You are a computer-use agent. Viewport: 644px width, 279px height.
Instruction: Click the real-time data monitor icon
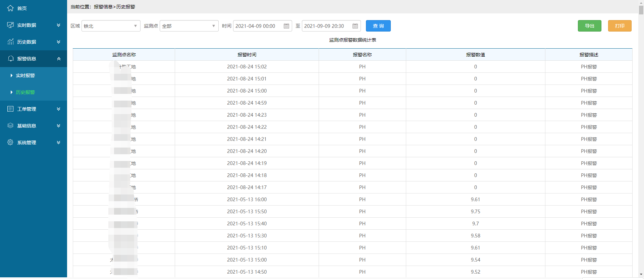pyautogui.click(x=10, y=25)
